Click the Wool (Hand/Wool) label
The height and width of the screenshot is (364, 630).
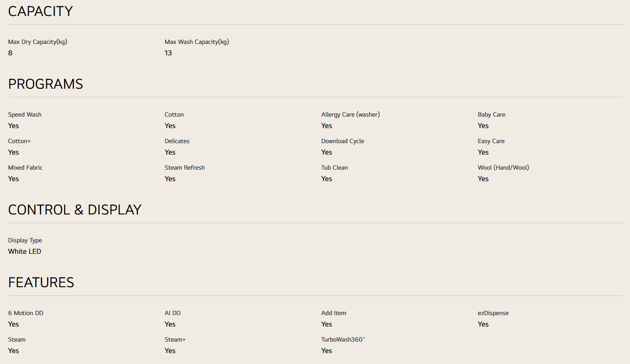click(503, 168)
